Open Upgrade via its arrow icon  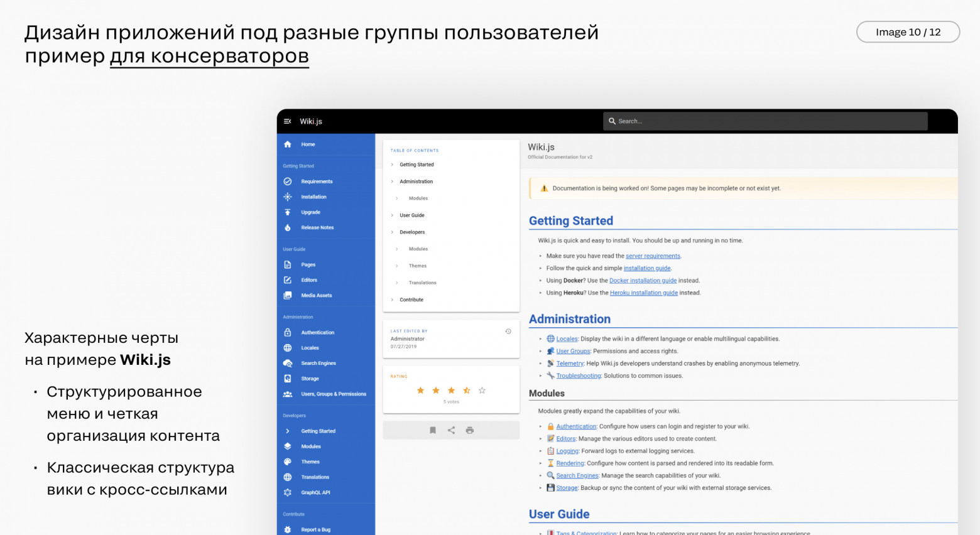pos(287,212)
